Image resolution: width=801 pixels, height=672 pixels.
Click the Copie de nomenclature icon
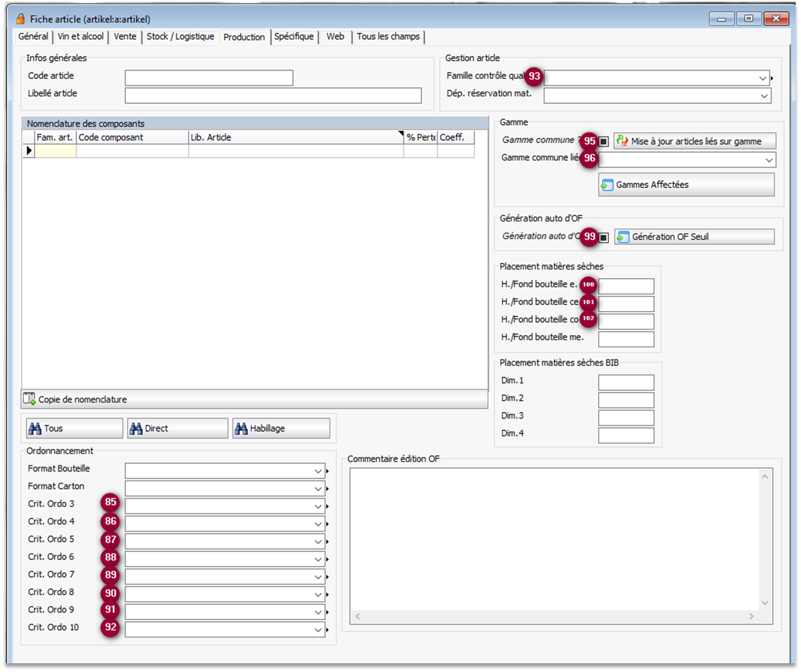(x=29, y=399)
